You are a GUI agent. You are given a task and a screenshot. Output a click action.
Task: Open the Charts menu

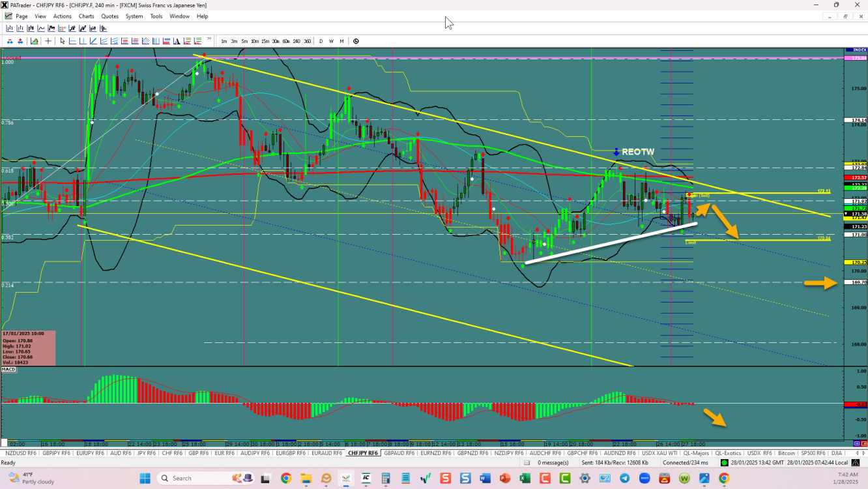pyautogui.click(x=86, y=16)
